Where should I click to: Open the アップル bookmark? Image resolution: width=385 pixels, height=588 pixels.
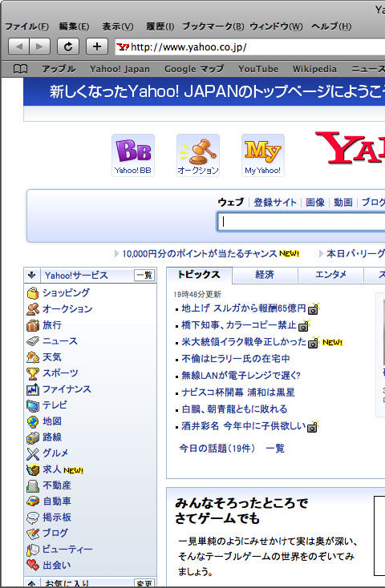tap(59, 69)
